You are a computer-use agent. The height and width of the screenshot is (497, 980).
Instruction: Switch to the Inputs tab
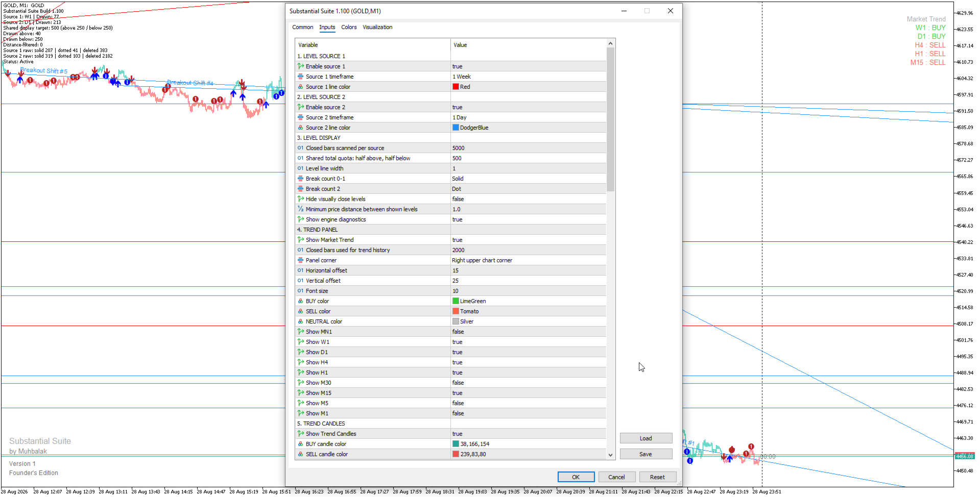327,28
